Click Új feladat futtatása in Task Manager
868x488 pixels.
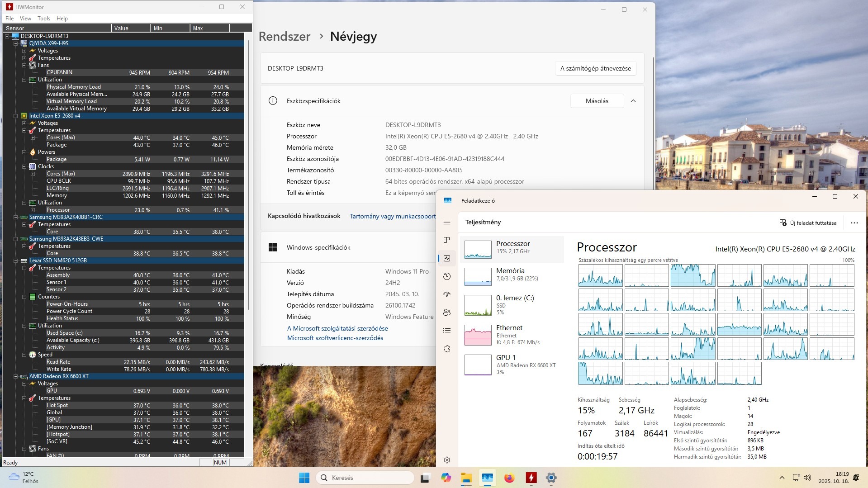(x=808, y=223)
